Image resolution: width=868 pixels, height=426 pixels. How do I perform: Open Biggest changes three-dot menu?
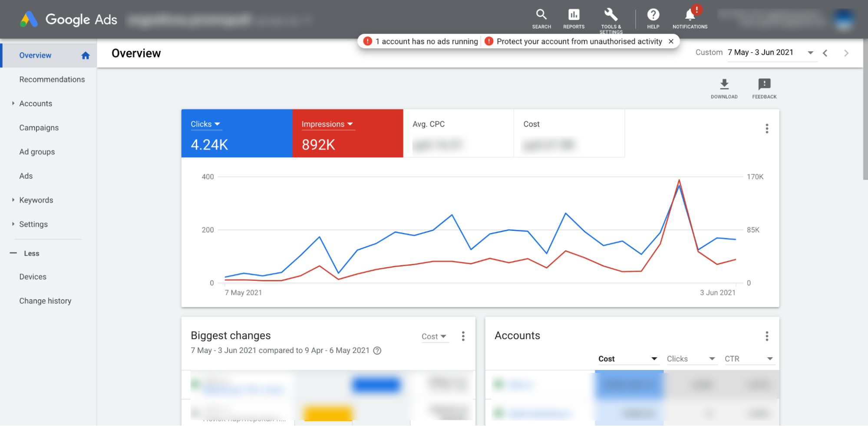point(463,336)
